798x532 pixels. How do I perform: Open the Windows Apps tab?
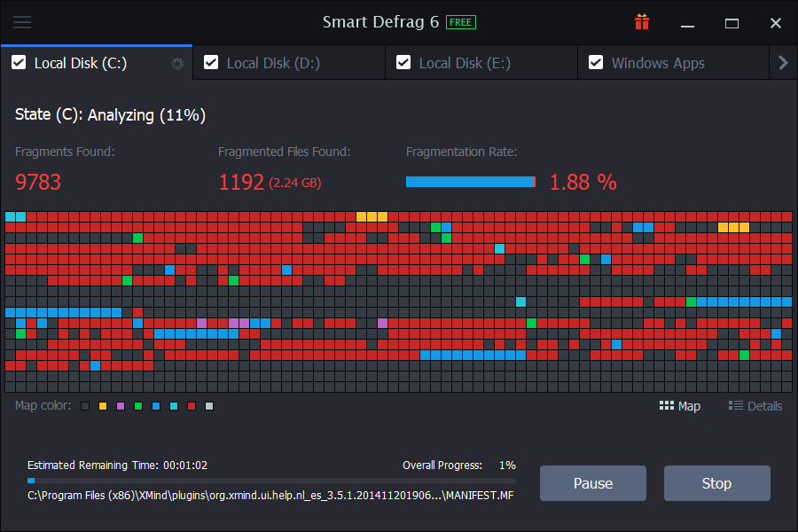(658, 63)
